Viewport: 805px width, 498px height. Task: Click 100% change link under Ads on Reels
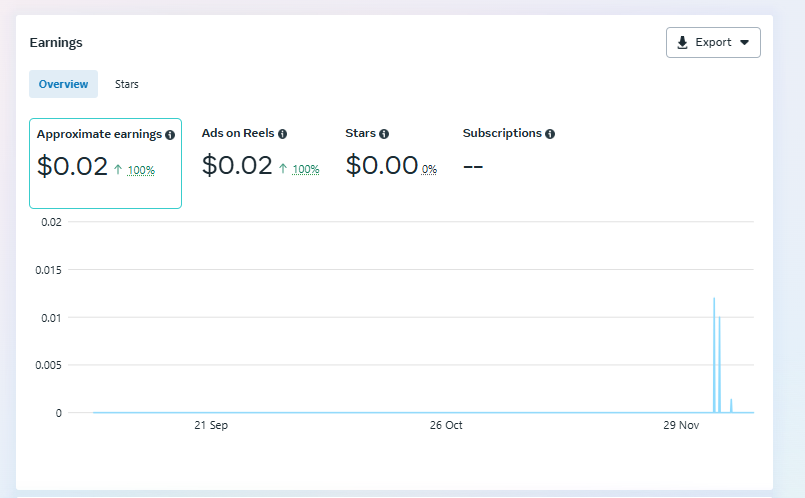click(306, 170)
